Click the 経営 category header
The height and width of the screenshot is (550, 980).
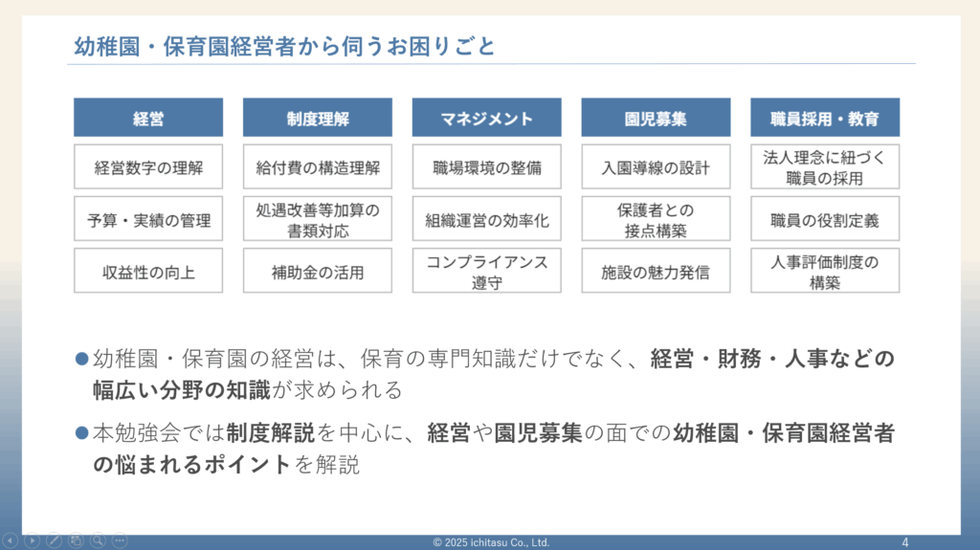pos(148,118)
